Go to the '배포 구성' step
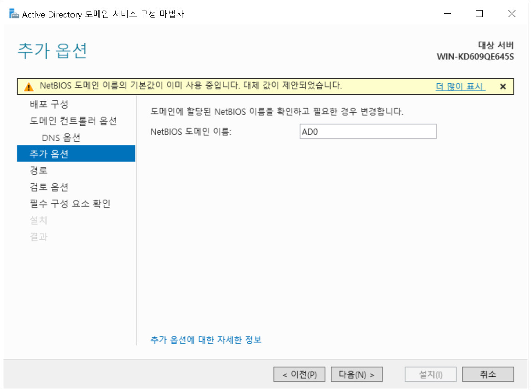This screenshot has height=392, width=532. [49, 104]
